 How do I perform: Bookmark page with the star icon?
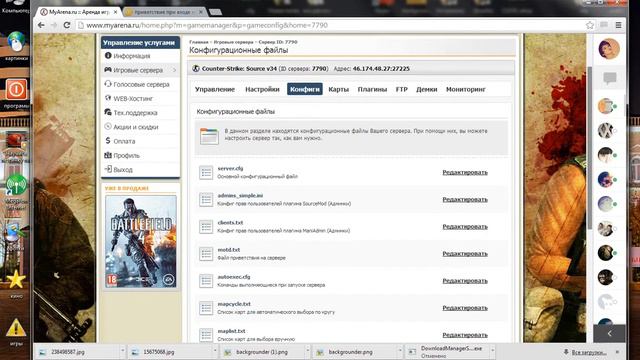tap(590, 25)
